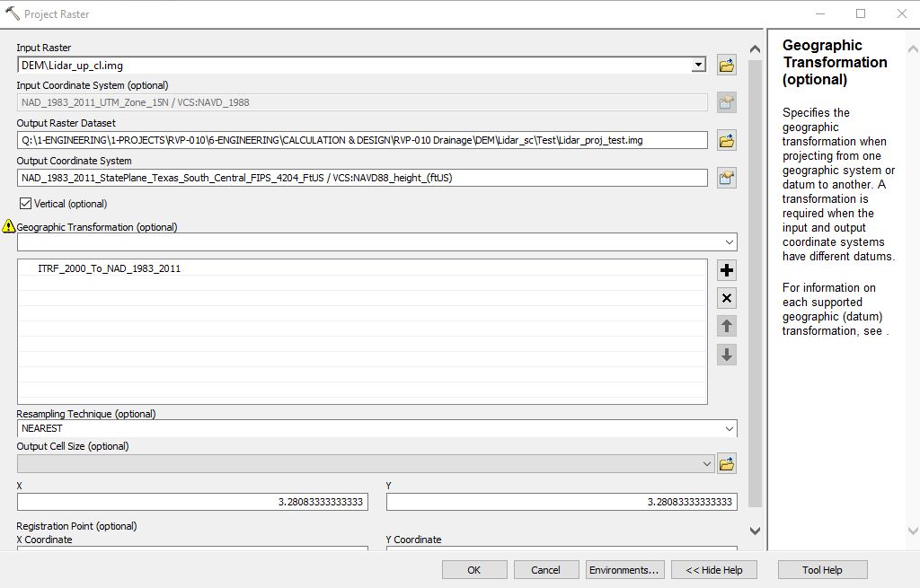Click the Y cell size field
Screen dimensions: 920x588
pyautogui.click(x=562, y=502)
